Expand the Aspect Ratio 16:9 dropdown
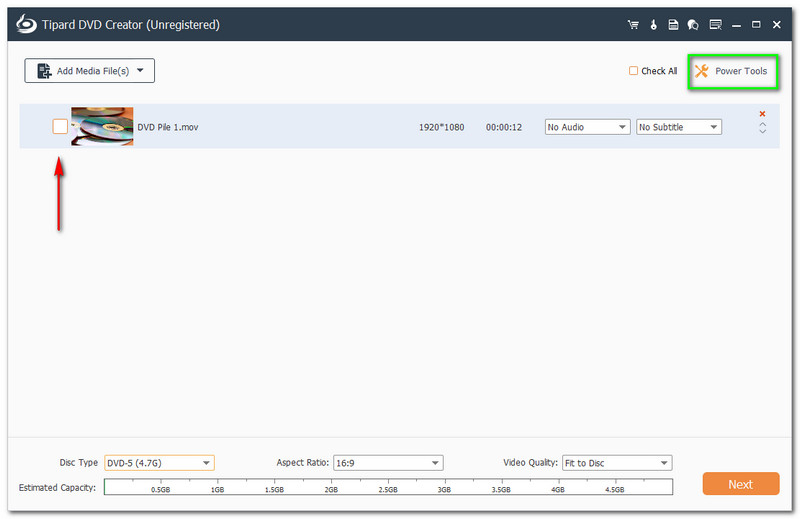This screenshot has height=519, width=800. (x=387, y=463)
